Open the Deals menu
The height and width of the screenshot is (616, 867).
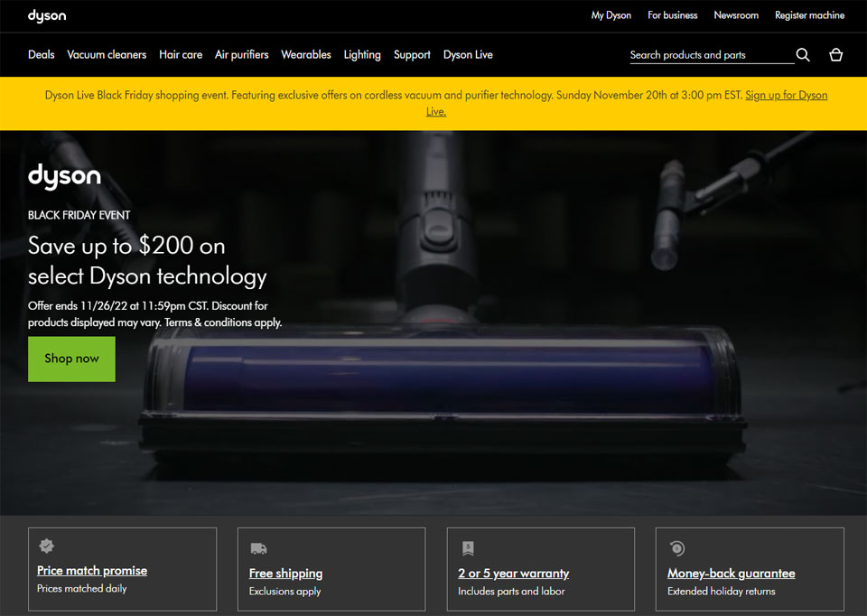click(42, 55)
